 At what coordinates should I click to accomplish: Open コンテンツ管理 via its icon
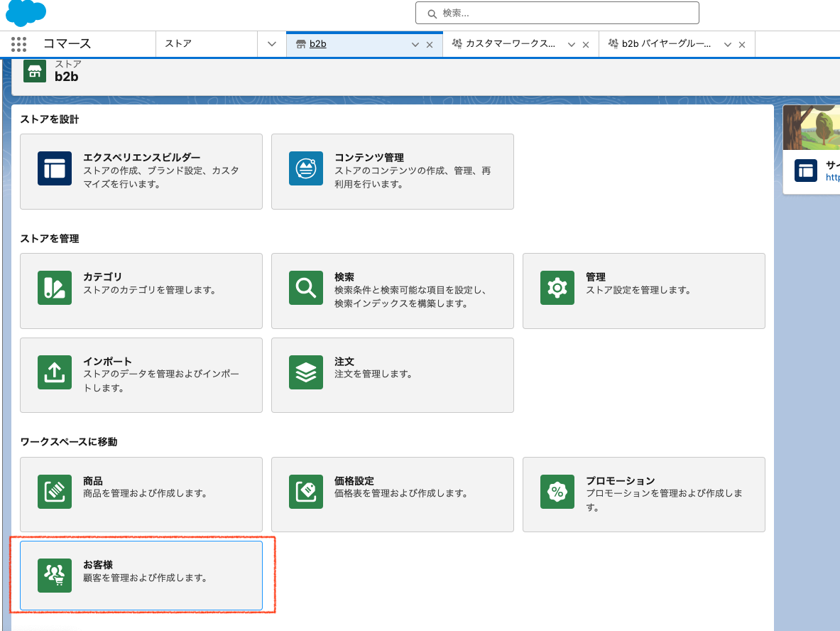(x=305, y=168)
